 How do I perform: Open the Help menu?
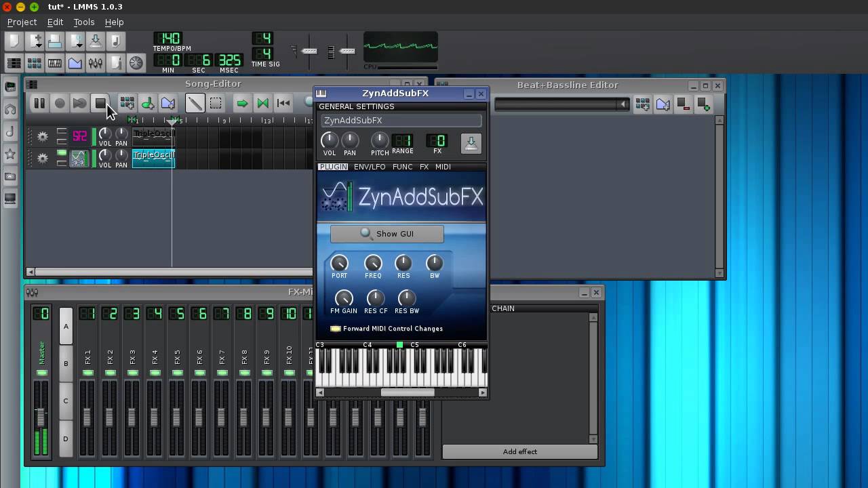coord(114,22)
